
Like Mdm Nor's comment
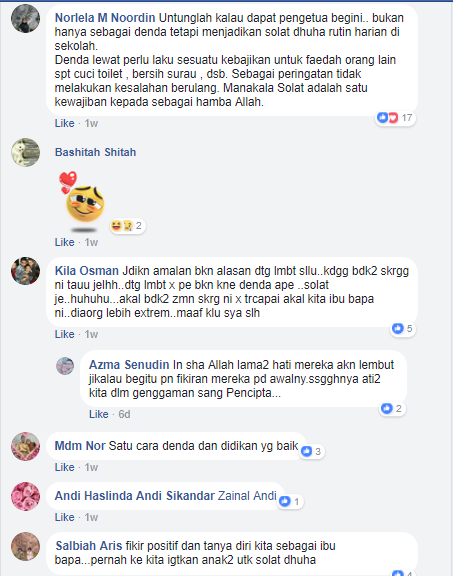coord(64,467)
